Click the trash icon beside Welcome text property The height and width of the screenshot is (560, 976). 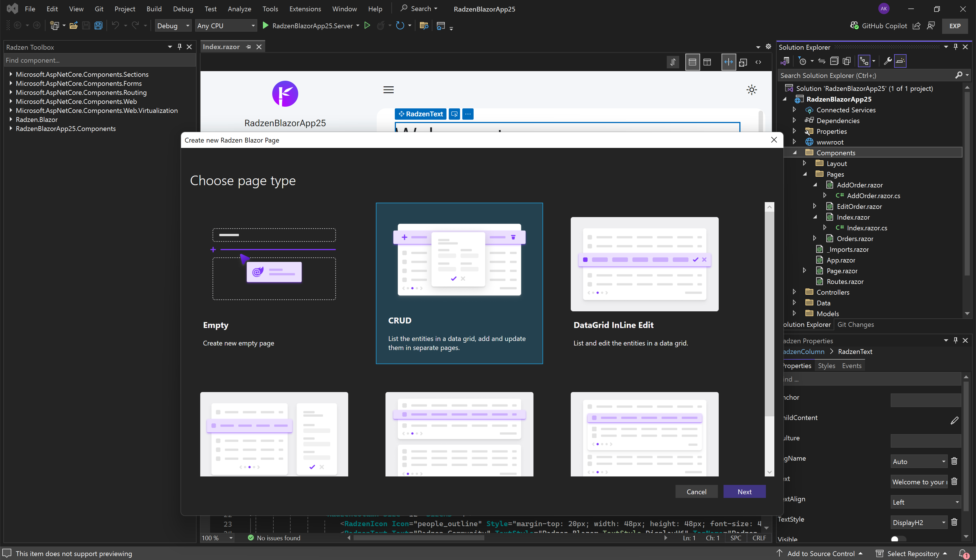click(x=955, y=482)
